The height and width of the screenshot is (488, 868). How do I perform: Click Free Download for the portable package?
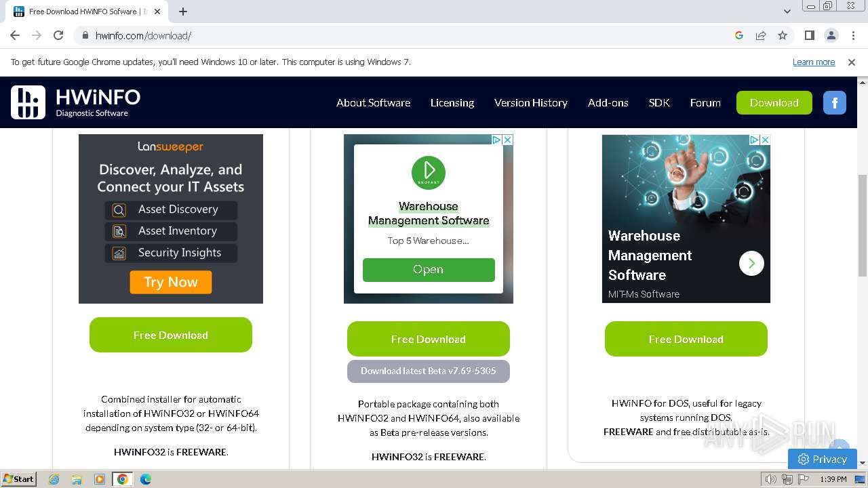tap(429, 339)
